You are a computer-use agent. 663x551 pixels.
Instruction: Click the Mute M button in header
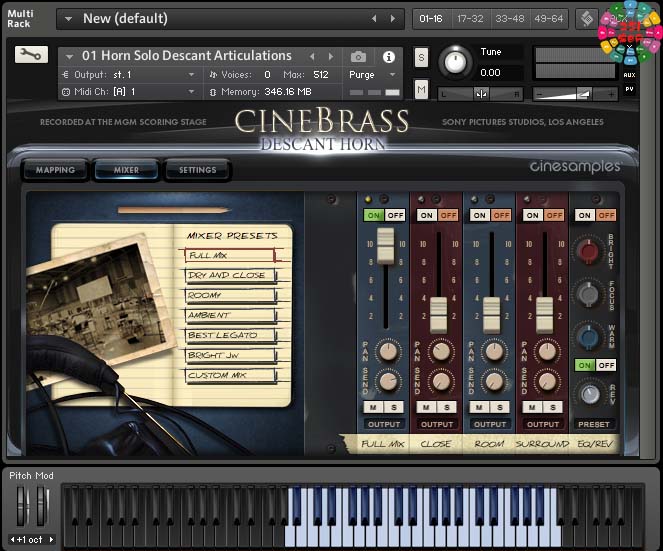point(421,90)
